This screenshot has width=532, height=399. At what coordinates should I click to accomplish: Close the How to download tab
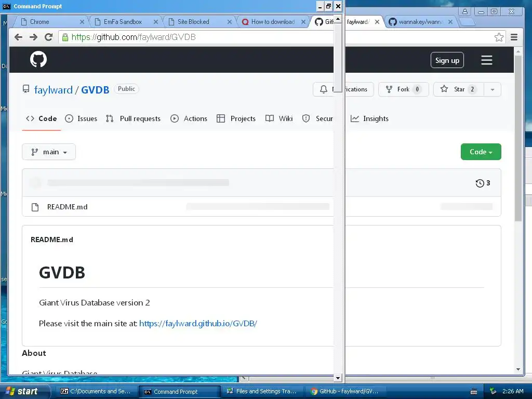(303, 22)
